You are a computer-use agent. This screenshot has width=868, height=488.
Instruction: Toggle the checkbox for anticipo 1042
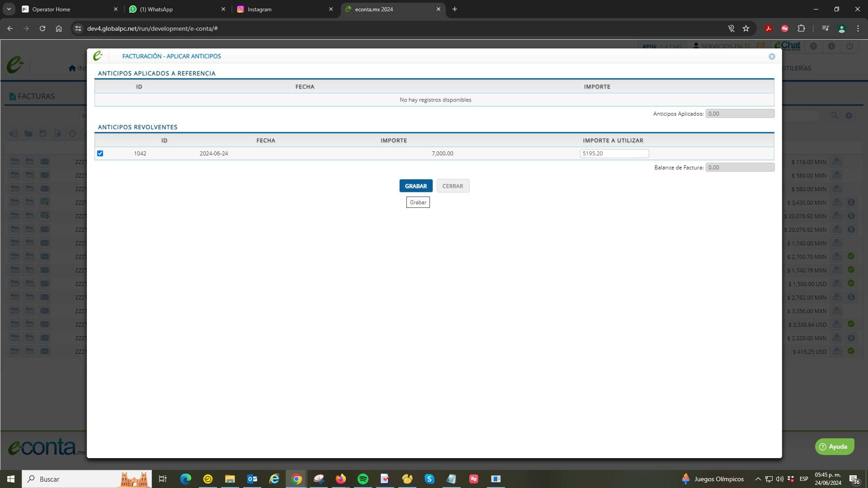point(100,154)
